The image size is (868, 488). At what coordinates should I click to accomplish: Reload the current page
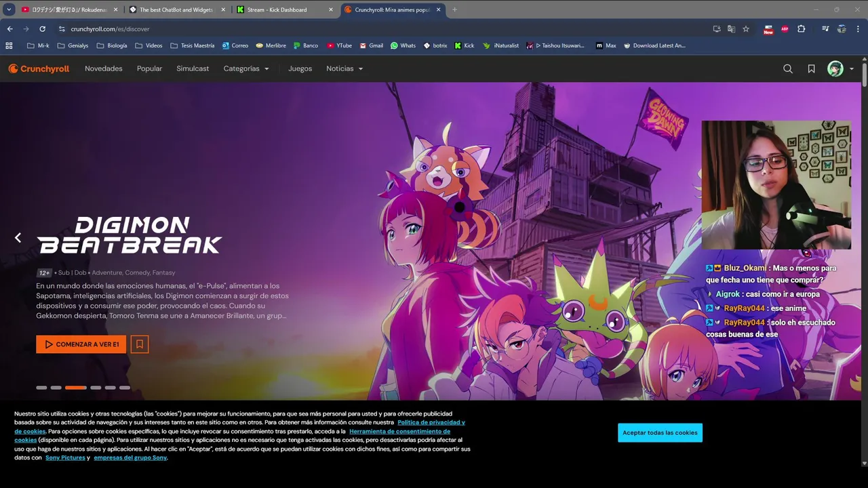point(42,29)
